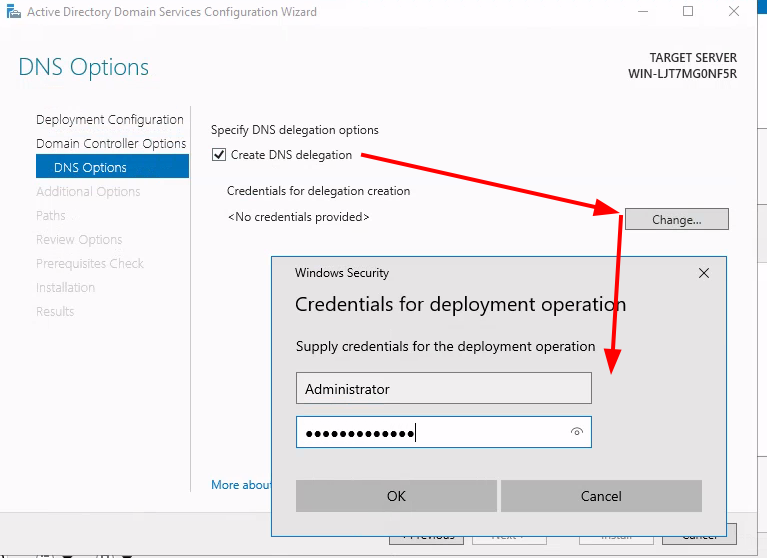Screen dimensions: 767x558
Task: Click the wizard title bar app icon
Action: tap(14, 11)
